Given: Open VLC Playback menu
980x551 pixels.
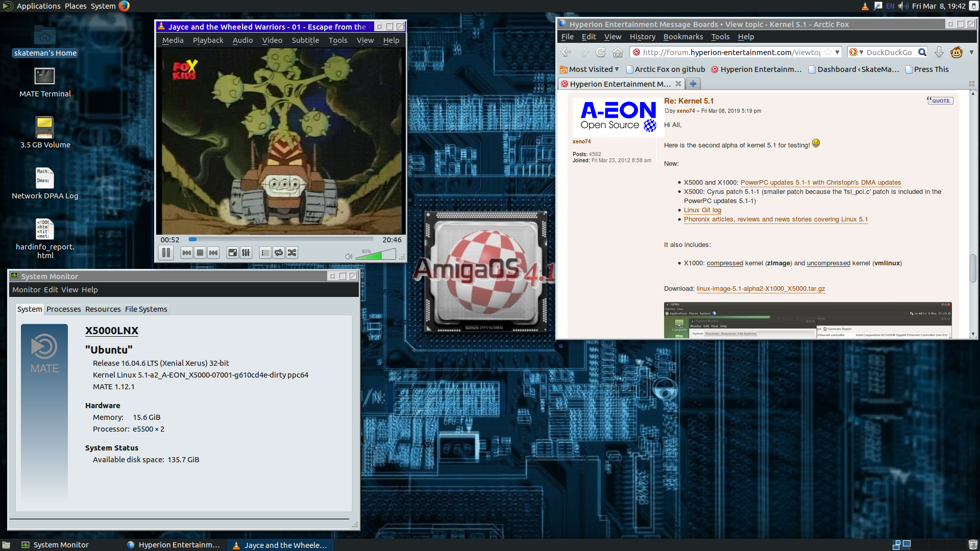Looking at the screenshot, I should (208, 40).
